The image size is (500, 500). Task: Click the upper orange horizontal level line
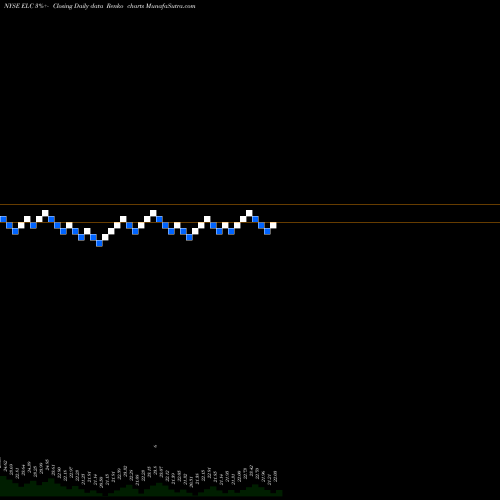[x=250, y=204]
